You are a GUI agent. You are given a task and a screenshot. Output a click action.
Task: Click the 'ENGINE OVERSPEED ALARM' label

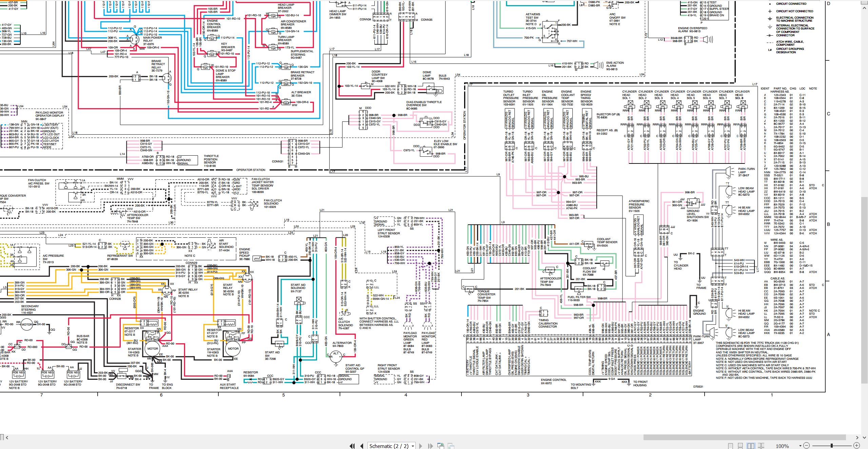pyautogui.click(x=692, y=30)
